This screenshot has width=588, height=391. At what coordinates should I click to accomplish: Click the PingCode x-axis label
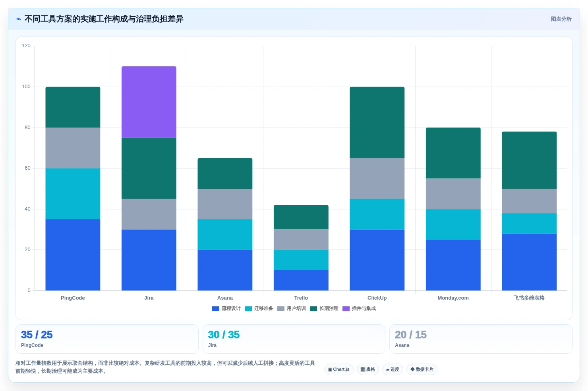pos(73,298)
